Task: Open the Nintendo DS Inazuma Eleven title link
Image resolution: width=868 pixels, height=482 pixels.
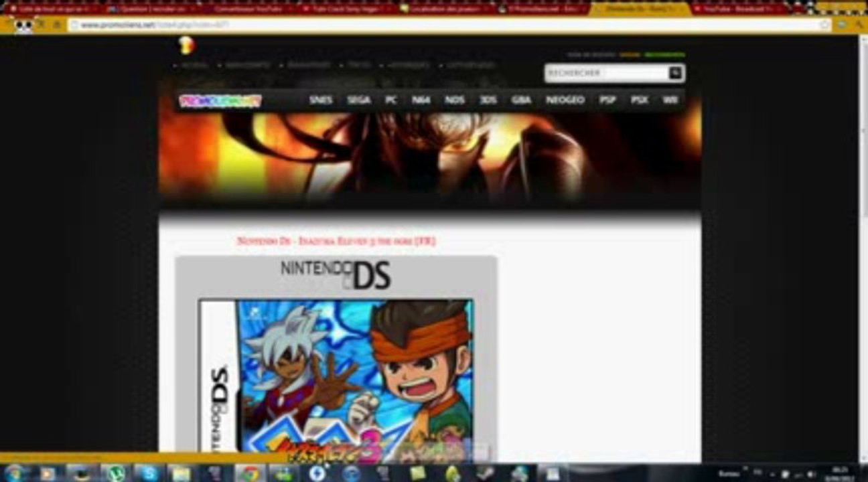Action: tap(336, 241)
